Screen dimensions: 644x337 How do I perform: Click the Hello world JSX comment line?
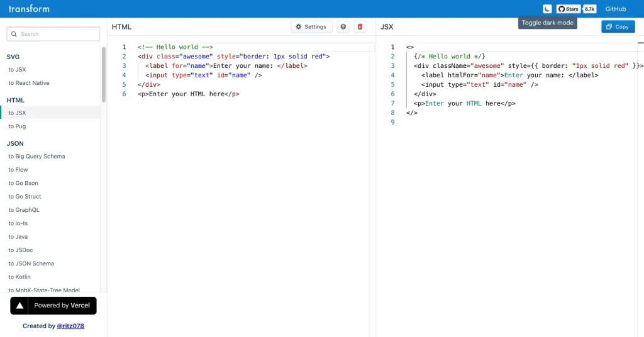pyautogui.click(x=450, y=56)
